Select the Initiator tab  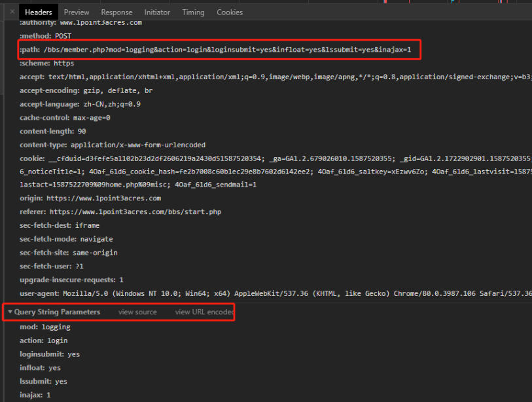156,12
